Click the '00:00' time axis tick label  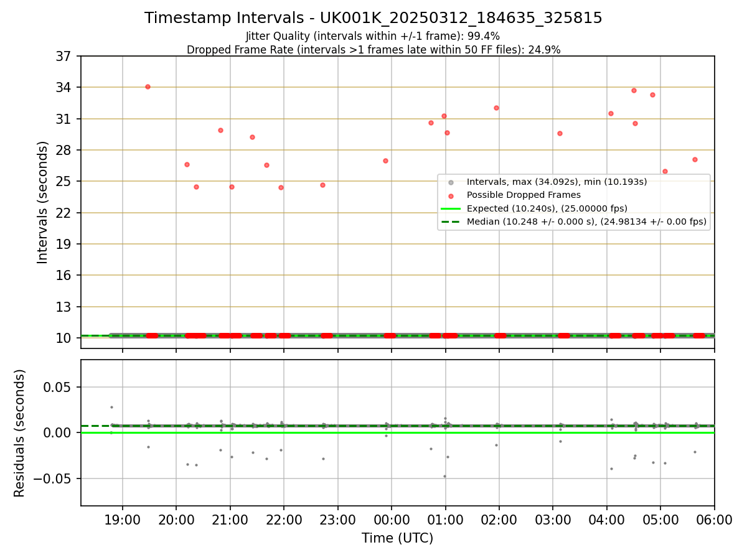[x=392, y=519]
